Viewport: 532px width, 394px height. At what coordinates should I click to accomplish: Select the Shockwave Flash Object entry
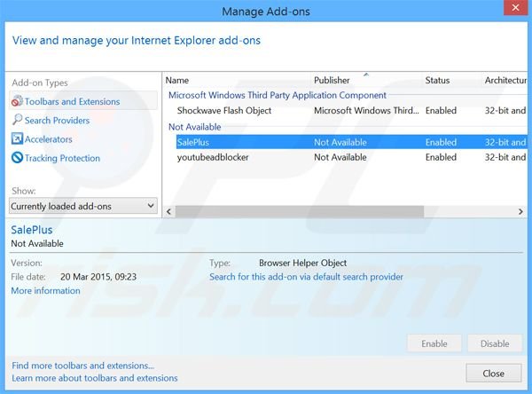click(x=224, y=111)
